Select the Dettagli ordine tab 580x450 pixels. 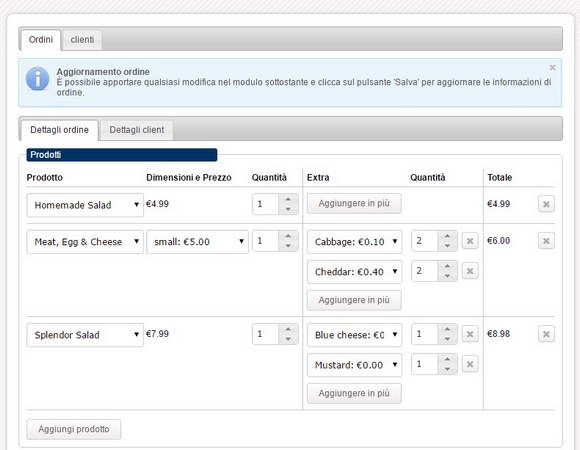point(60,130)
